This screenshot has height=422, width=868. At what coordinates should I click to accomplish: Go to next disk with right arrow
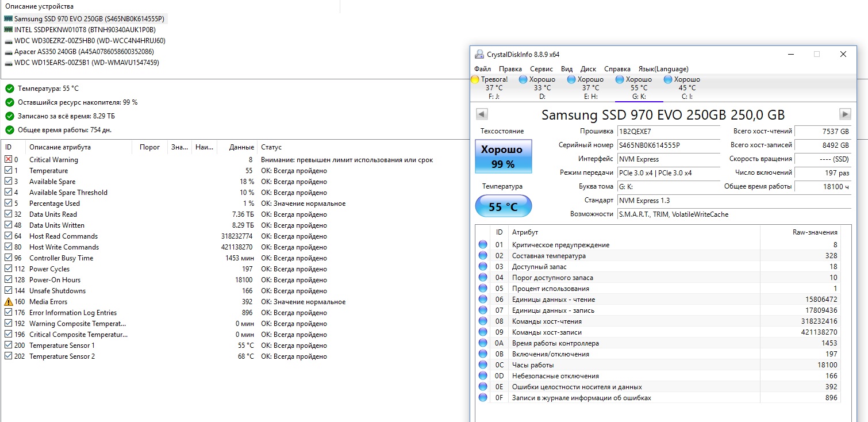(845, 114)
